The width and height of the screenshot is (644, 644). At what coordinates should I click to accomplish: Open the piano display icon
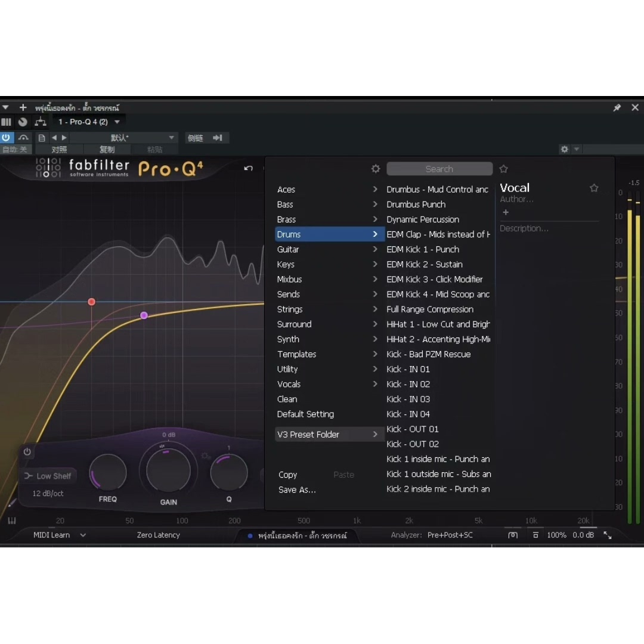tap(12, 521)
